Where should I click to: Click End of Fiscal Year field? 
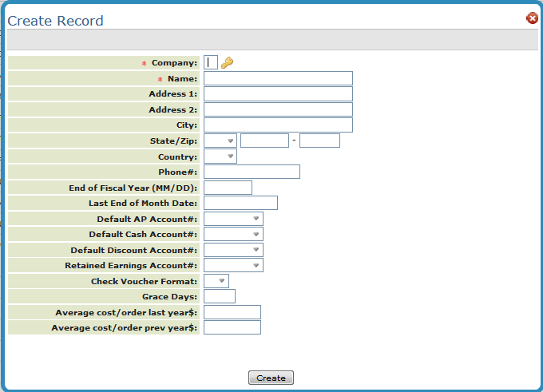pyautogui.click(x=228, y=188)
